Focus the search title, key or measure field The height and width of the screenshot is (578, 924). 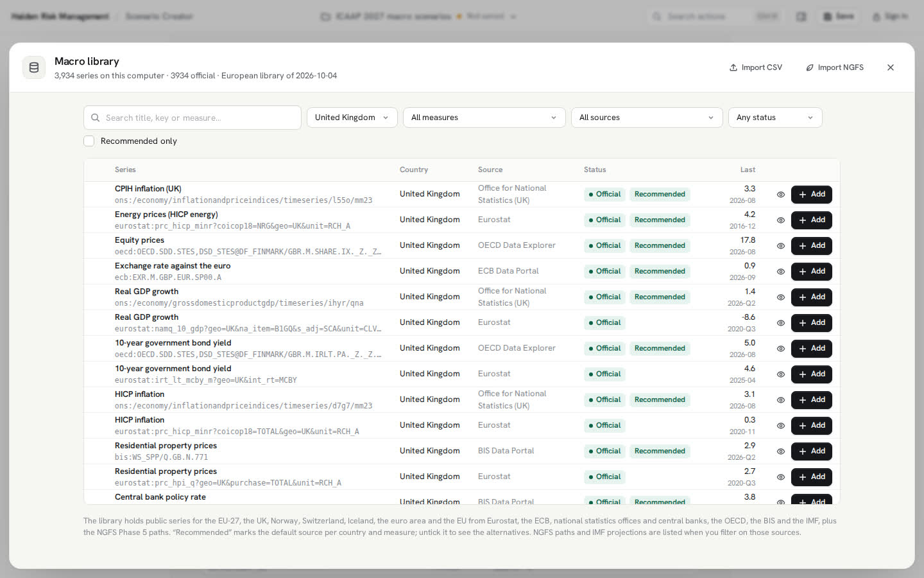[x=193, y=118]
